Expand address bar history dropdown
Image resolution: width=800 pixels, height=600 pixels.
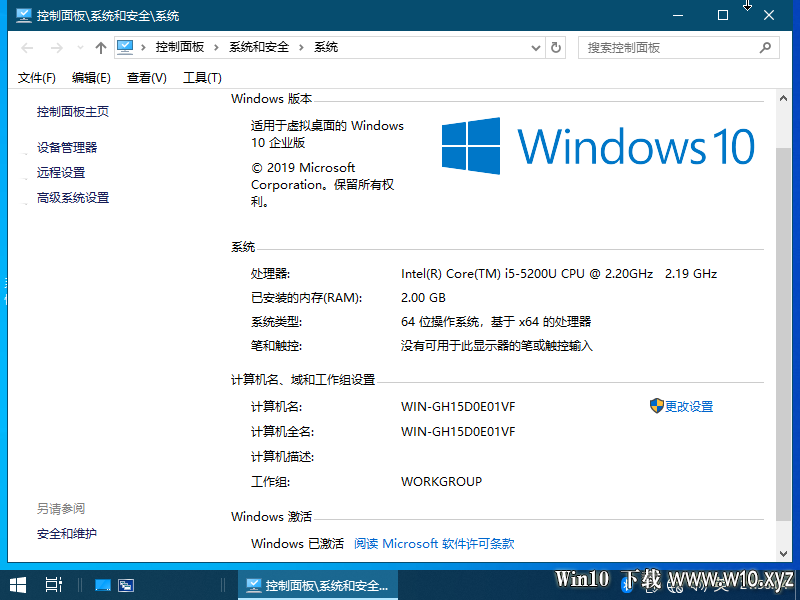[535, 48]
